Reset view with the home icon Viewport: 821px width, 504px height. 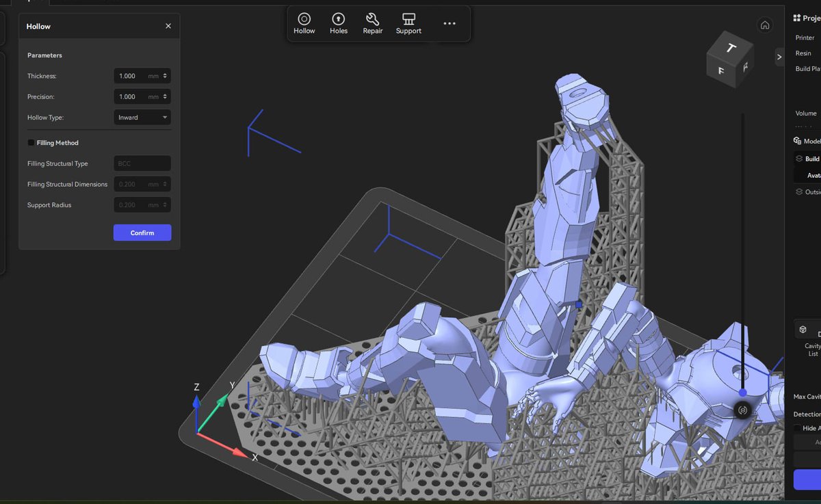[765, 25]
